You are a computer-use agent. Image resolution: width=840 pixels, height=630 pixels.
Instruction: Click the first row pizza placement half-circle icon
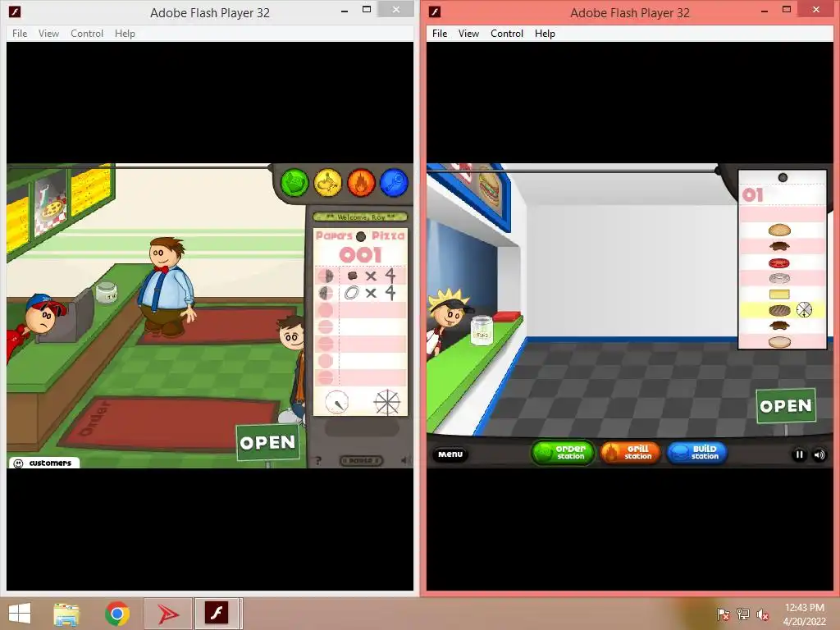click(326, 276)
